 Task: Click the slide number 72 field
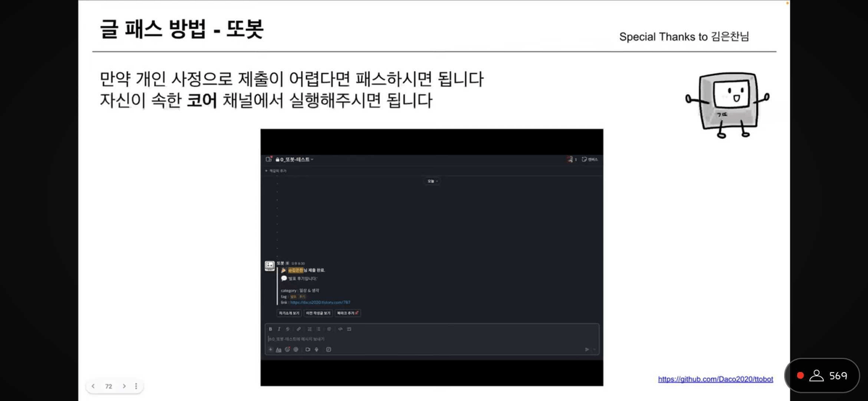tap(109, 387)
